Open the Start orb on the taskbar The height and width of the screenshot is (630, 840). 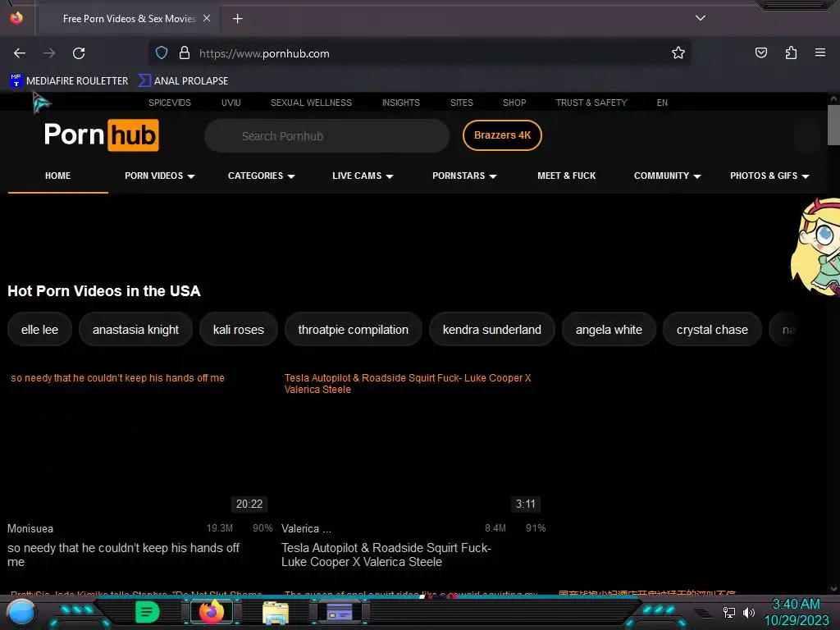21,612
